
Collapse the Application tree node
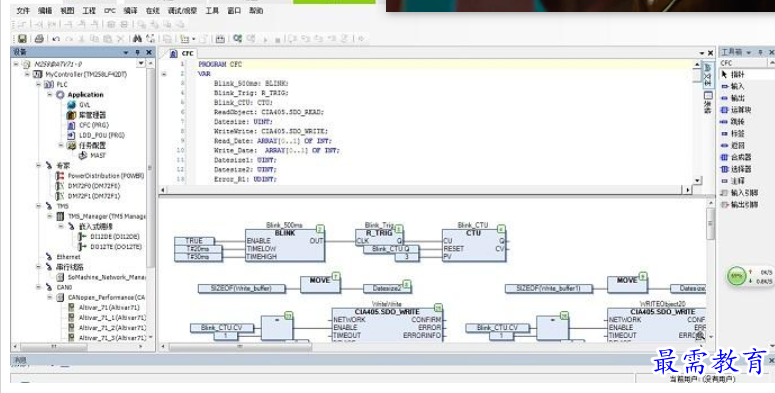pyautogui.click(x=50, y=94)
